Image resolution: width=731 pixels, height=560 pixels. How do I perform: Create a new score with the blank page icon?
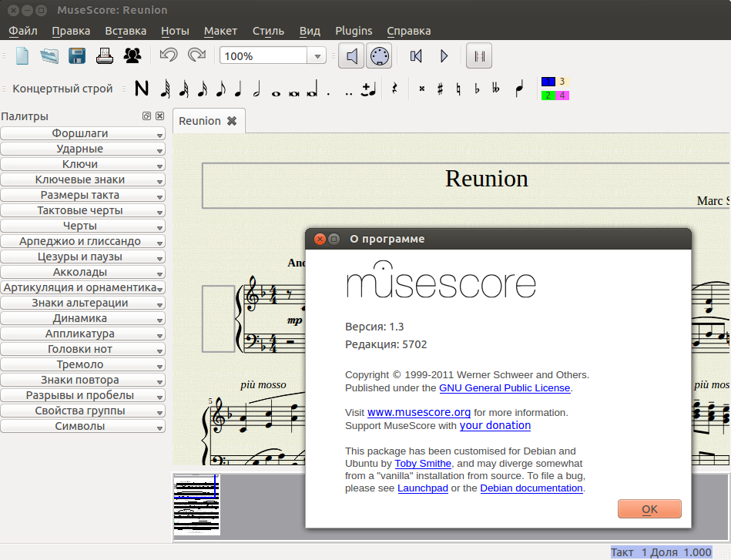pyautogui.click(x=22, y=56)
